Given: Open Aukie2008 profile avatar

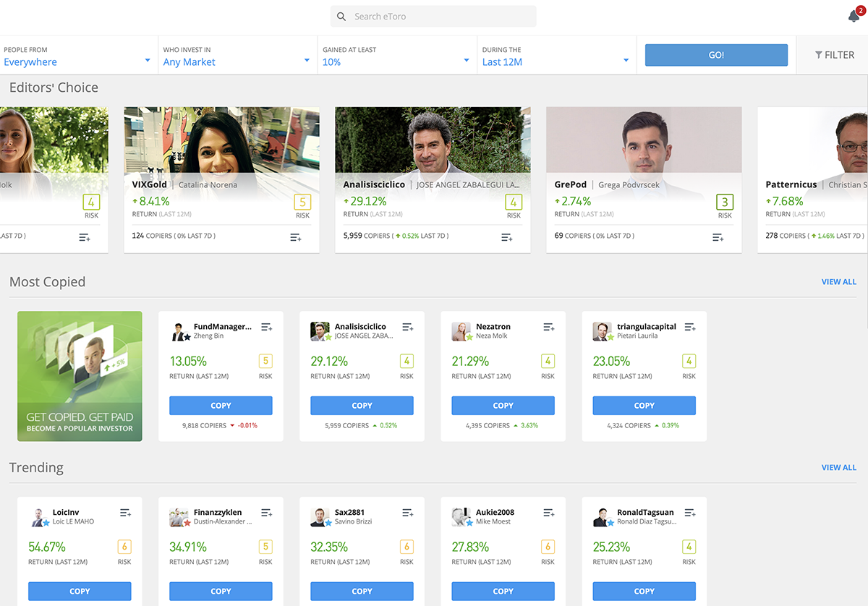Looking at the screenshot, I should point(461,518).
